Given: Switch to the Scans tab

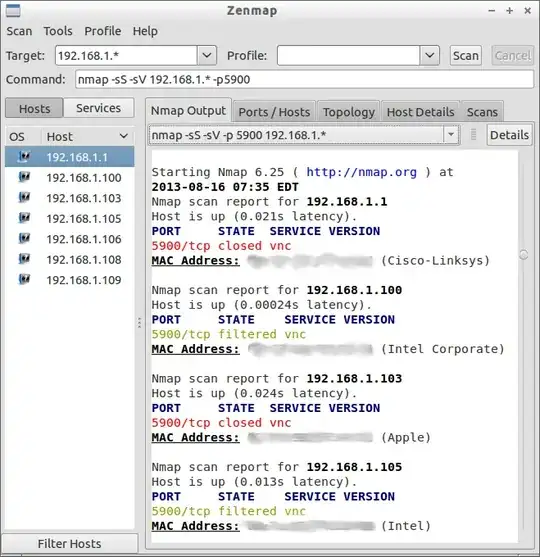Looking at the screenshot, I should coord(482,112).
